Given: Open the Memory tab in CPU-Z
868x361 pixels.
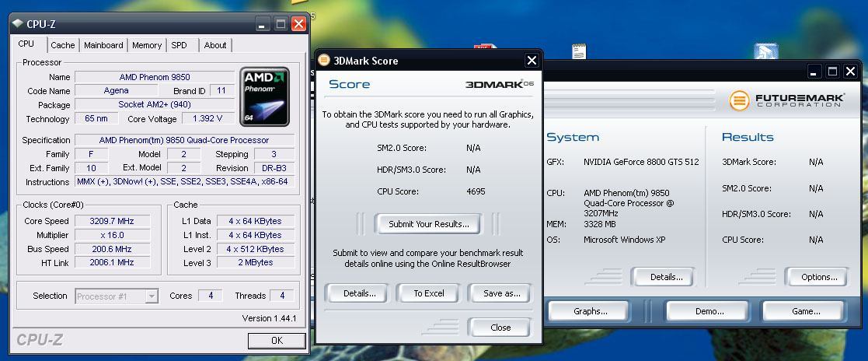Looking at the screenshot, I should click(x=147, y=45).
